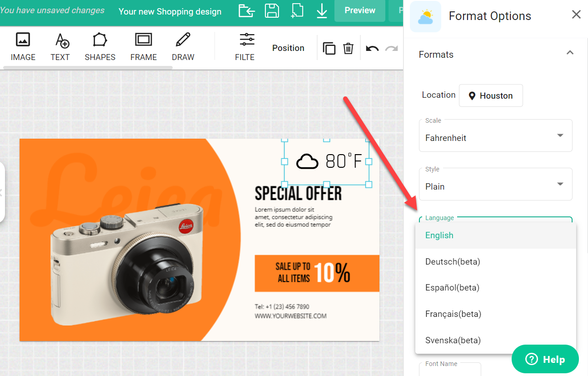Select the 10% sale text
The width and height of the screenshot is (588, 376).
(x=332, y=272)
